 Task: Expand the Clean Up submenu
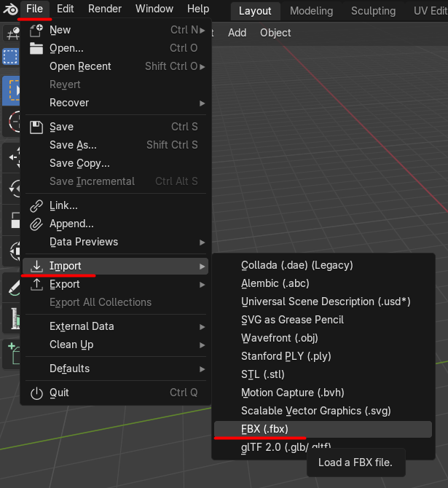pos(203,345)
